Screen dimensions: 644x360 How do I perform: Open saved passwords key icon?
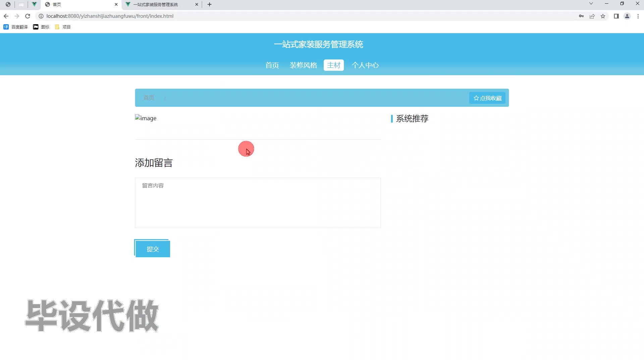pos(581,16)
